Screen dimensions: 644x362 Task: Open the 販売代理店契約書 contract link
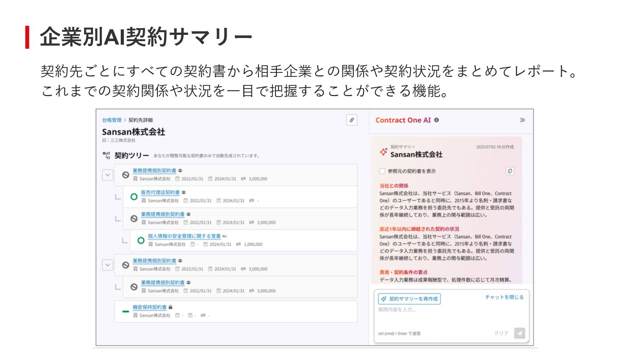(160, 193)
